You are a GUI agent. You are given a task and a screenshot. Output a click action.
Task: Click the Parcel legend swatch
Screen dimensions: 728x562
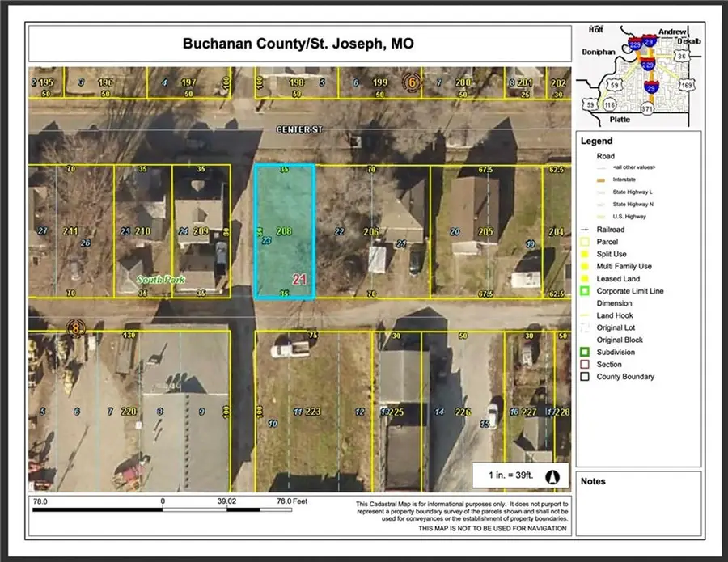pyautogui.click(x=584, y=241)
